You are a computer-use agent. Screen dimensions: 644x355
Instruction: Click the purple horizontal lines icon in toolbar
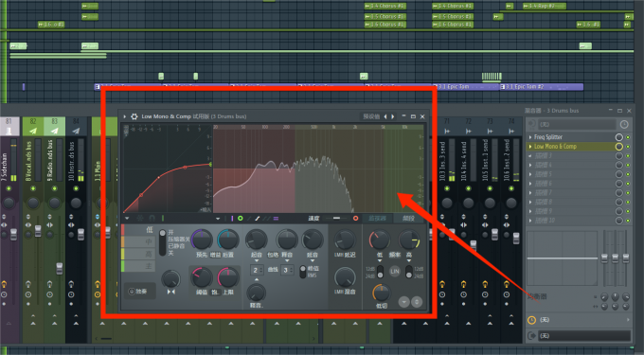point(276,219)
